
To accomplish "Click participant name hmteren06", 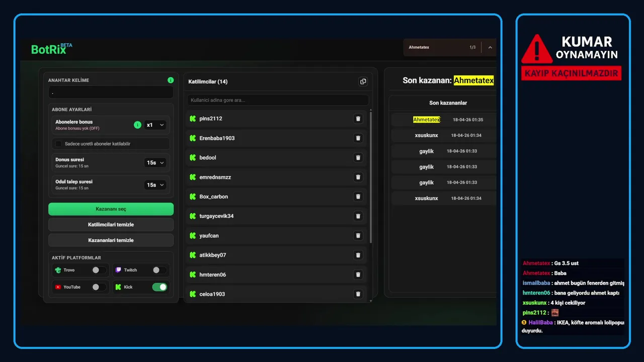I will [213, 275].
